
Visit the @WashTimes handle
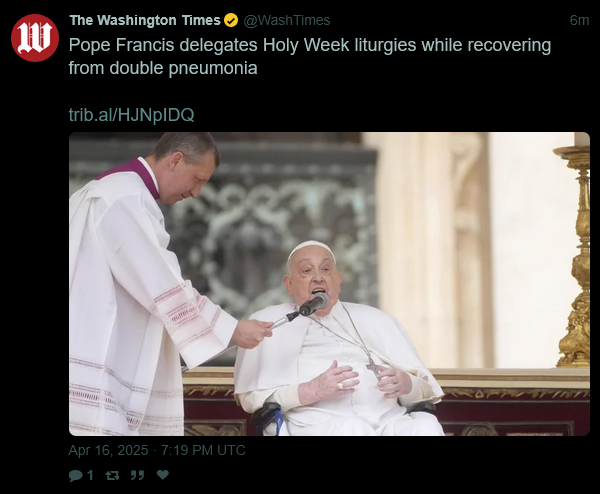287,20
